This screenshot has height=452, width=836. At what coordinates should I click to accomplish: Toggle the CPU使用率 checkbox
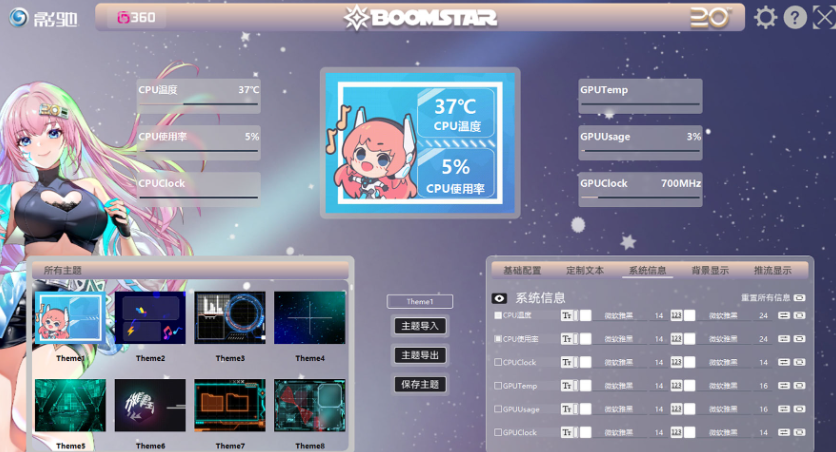coord(498,339)
